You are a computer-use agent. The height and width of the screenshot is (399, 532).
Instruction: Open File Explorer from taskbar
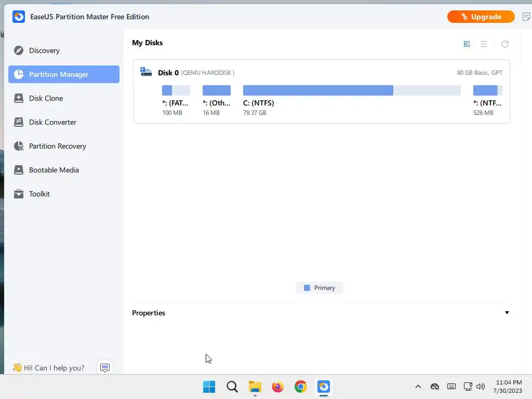click(255, 387)
